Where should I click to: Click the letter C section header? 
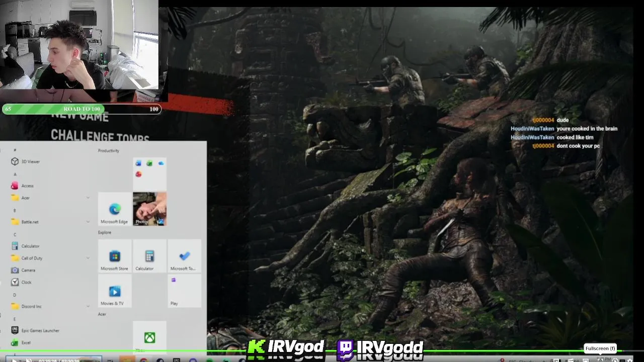click(15, 234)
